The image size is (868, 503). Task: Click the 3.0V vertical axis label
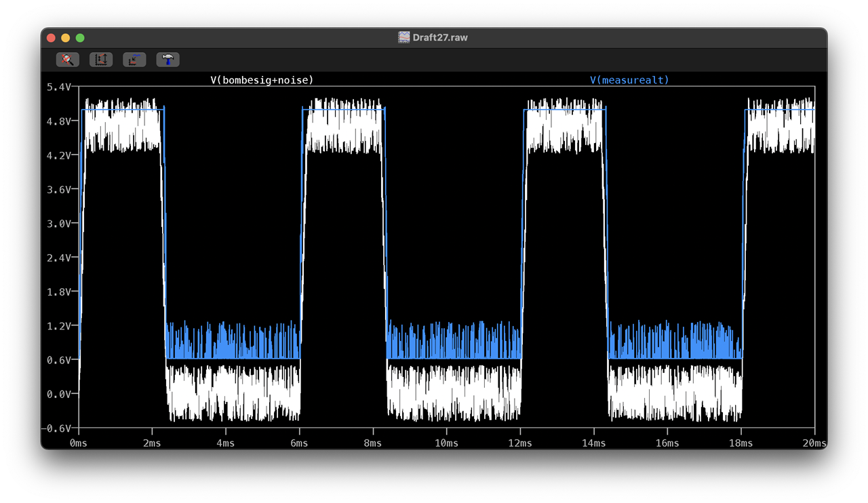pos(59,224)
